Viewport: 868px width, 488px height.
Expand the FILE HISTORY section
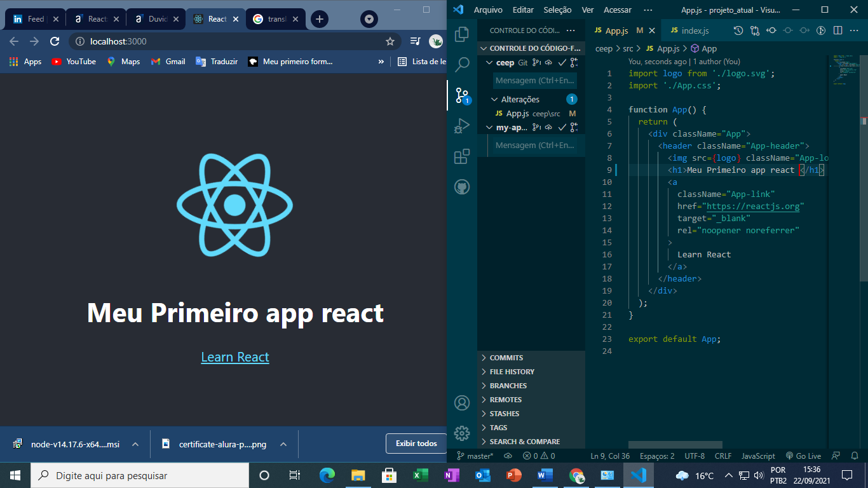531,372
